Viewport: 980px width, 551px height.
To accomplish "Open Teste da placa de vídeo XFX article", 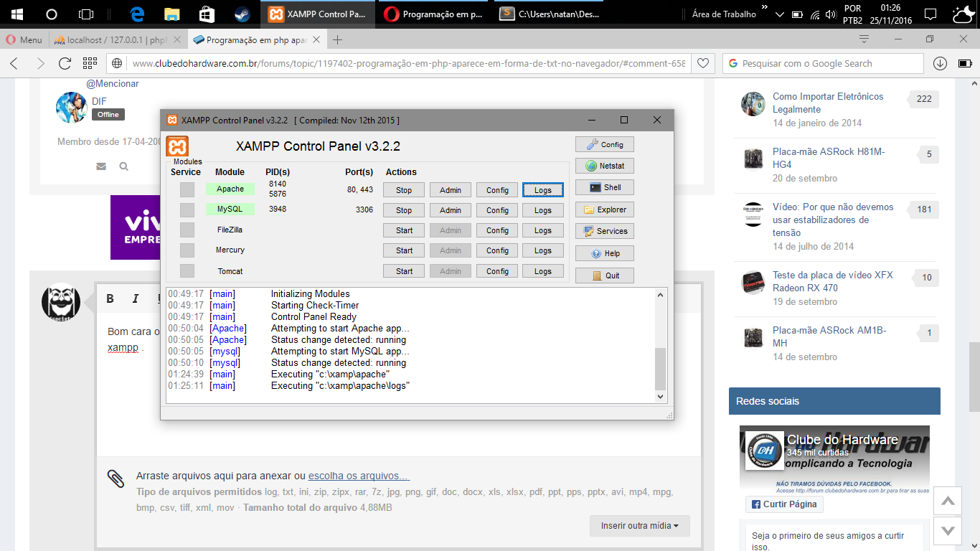I will (833, 281).
